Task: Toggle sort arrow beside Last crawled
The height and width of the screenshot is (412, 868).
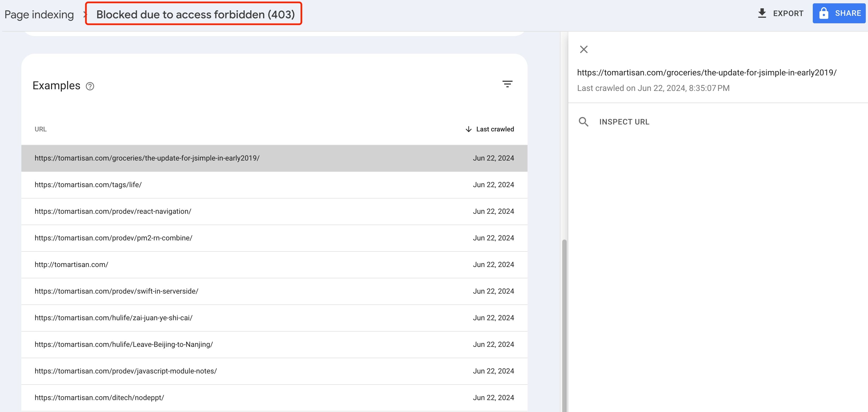Action: [x=468, y=129]
